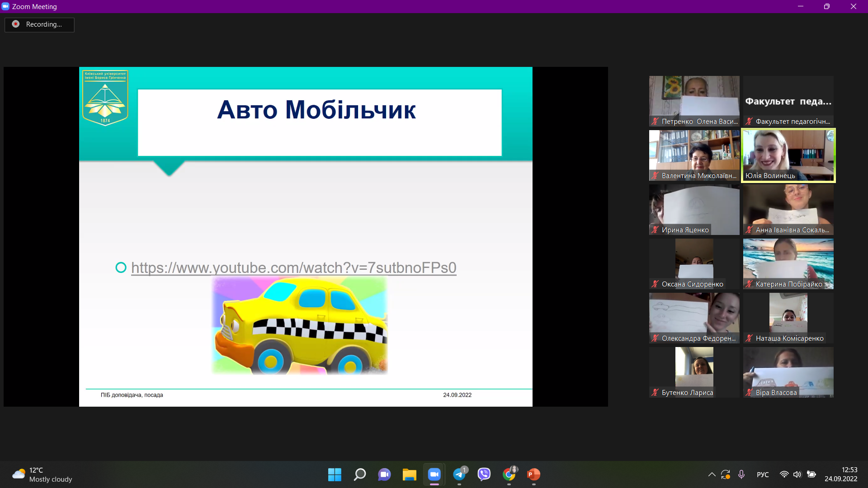Open the Zoom app from the taskbar
Viewport: 868px width, 488px height.
pos(434,475)
